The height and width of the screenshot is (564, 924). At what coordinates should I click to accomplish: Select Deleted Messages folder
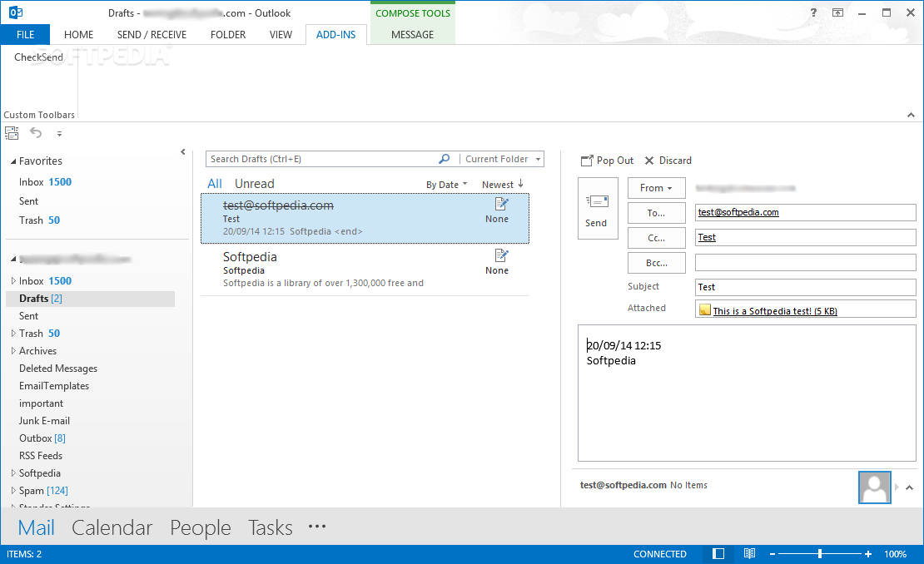(x=58, y=369)
